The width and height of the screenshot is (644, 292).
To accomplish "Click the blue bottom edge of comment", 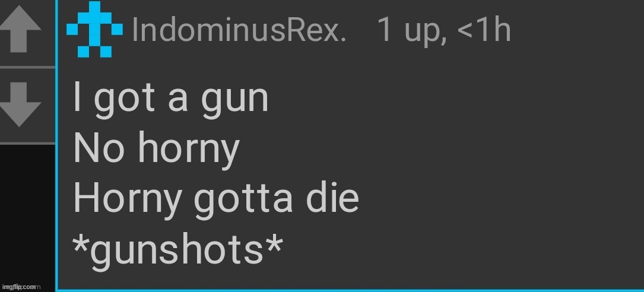I will (x=350, y=290).
